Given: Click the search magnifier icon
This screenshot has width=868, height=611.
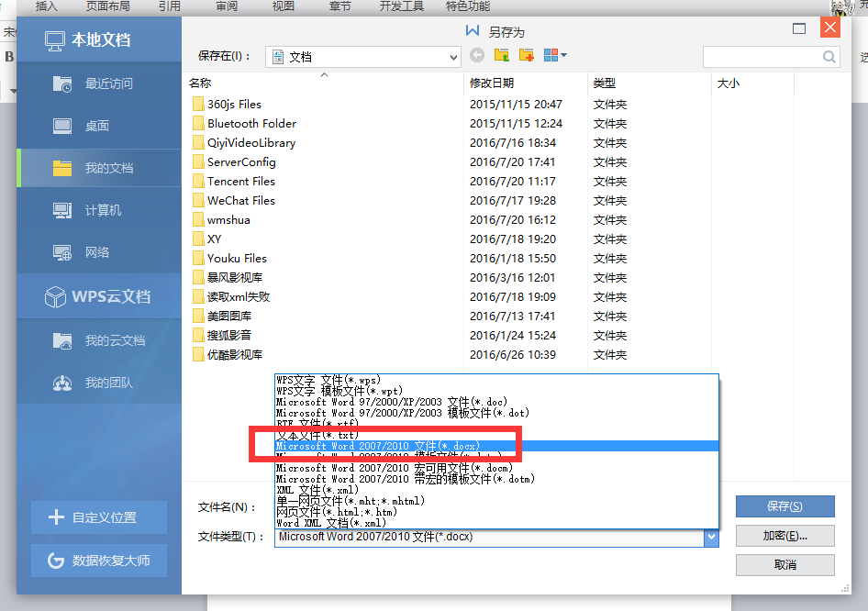Looking at the screenshot, I should pos(829,57).
